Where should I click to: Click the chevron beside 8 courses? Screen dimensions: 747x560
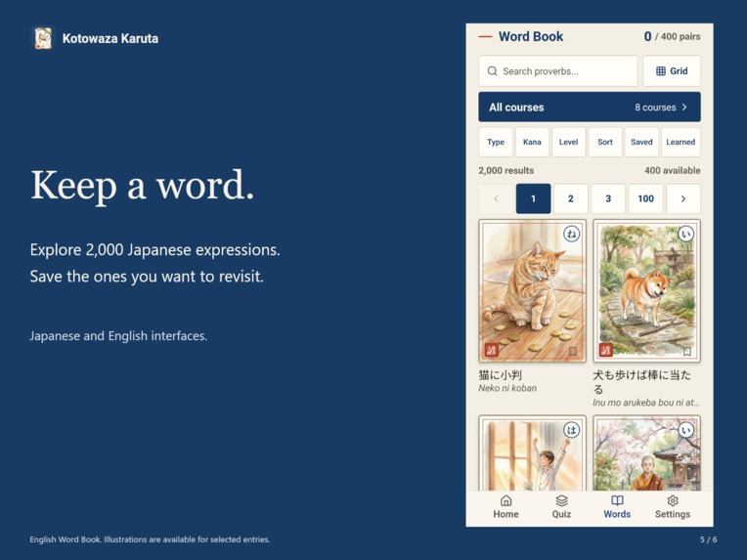pos(684,108)
